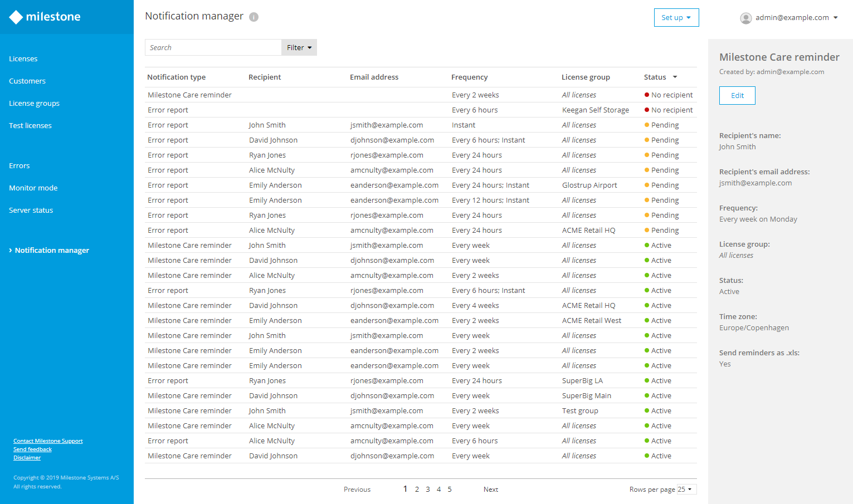Click the milestone diamond logo
853x504 pixels.
click(x=15, y=17)
